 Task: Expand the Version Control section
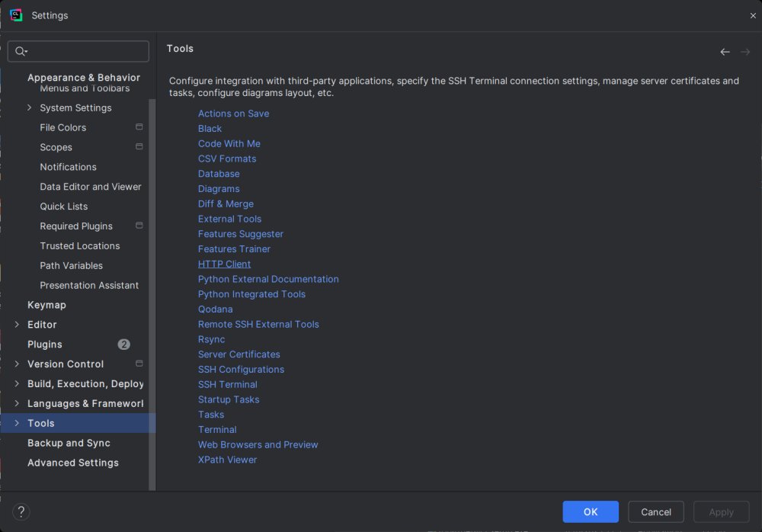[x=17, y=364]
